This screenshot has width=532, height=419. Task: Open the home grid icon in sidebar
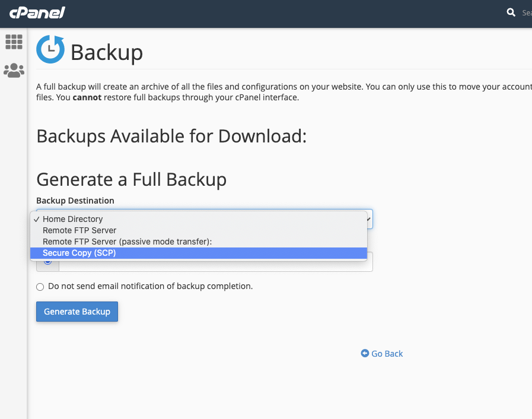tap(14, 42)
